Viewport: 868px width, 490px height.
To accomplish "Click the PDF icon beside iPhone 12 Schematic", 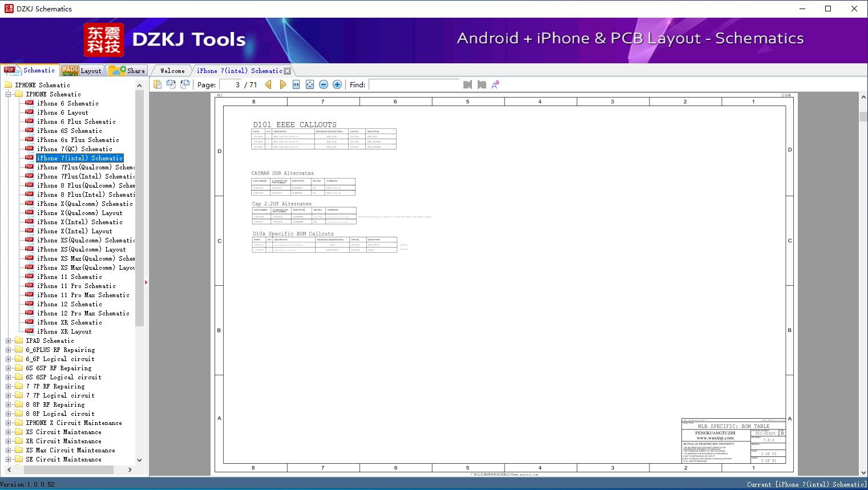I will 29,304.
